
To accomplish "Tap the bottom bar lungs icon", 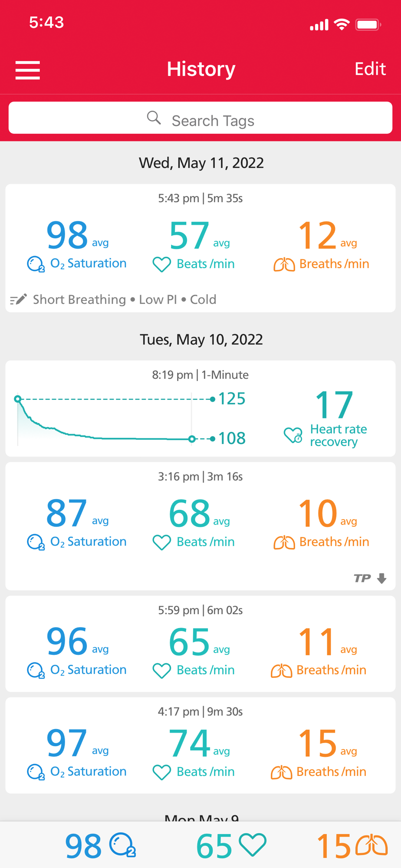I will [371, 845].
